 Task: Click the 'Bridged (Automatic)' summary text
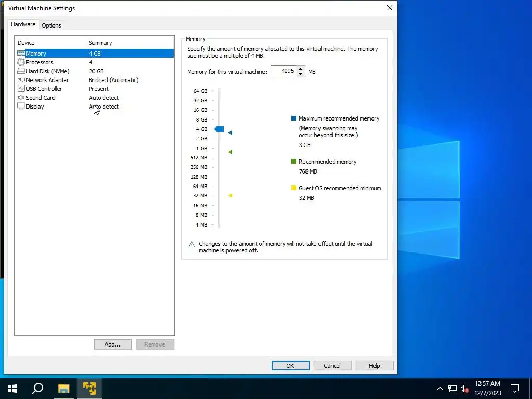point(114,80)
